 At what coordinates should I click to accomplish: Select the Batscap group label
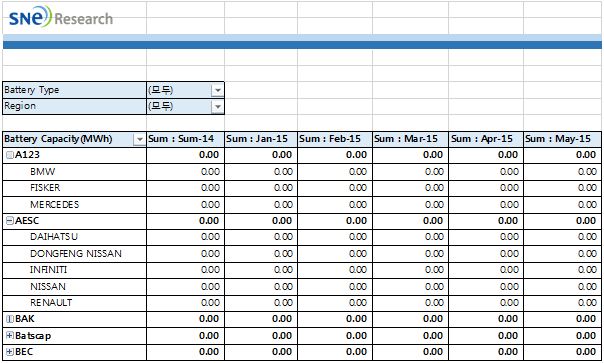pyautogui.click(x=33, y=335)
